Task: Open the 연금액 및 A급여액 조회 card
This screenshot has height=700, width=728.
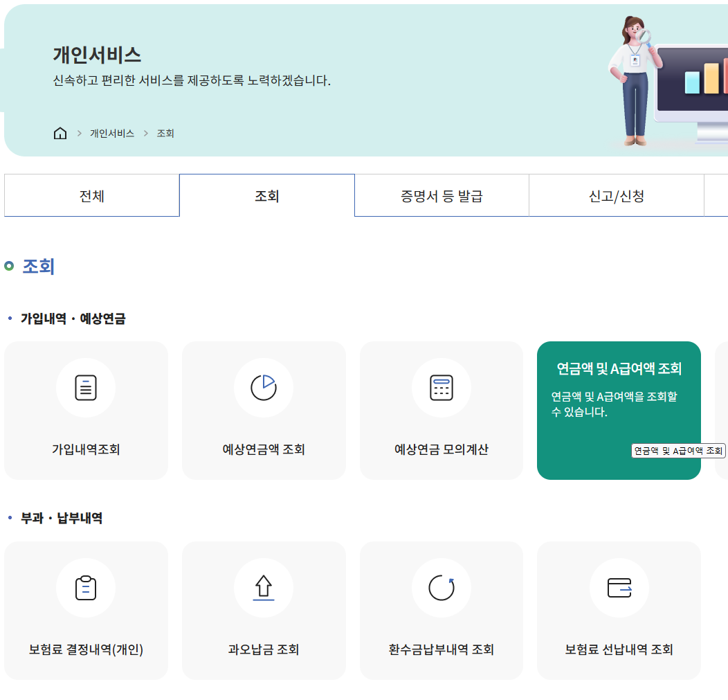Action: 619,411
